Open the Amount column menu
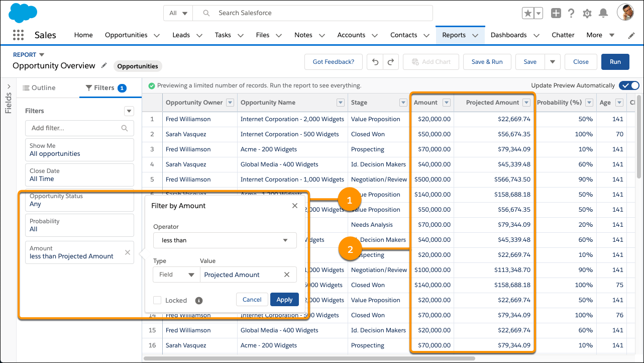 [447, 103]
